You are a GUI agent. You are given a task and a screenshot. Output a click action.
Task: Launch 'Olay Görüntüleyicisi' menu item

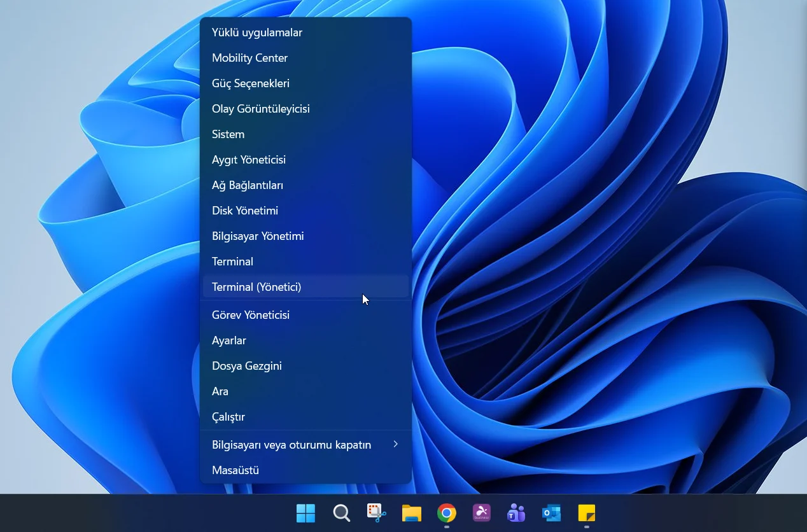pos(306,109)
